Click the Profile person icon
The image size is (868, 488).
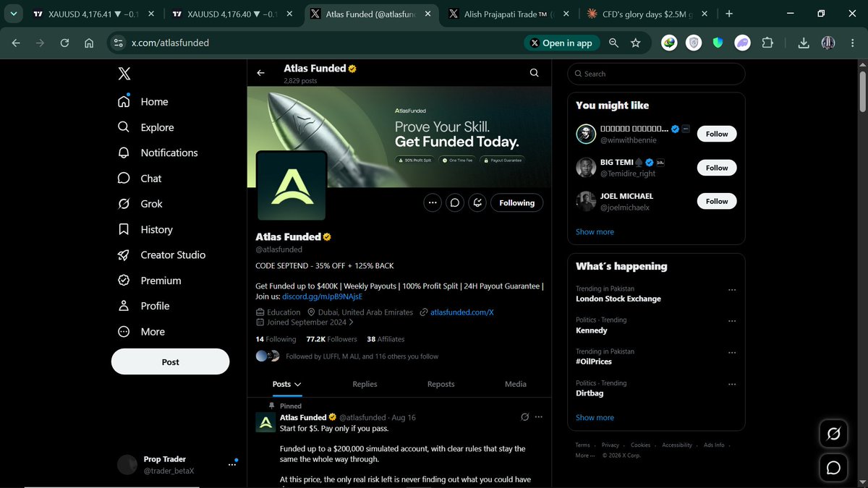(124, 306)
